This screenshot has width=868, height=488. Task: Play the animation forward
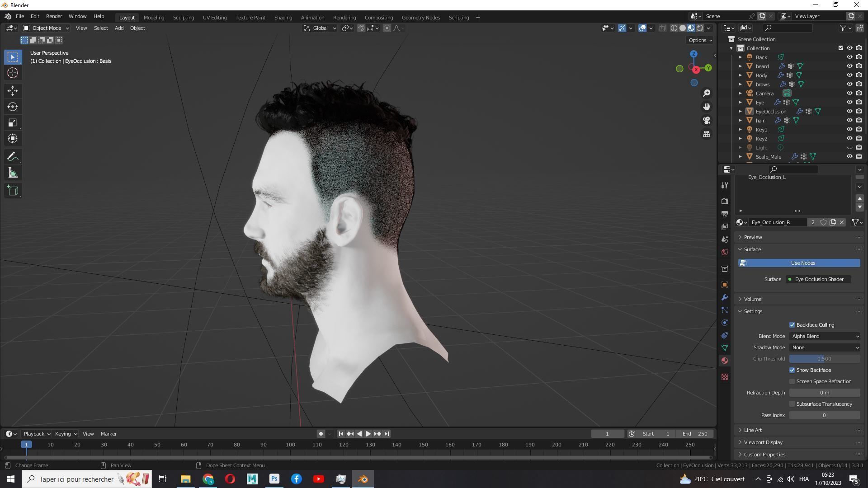click(x=368, y=434)
